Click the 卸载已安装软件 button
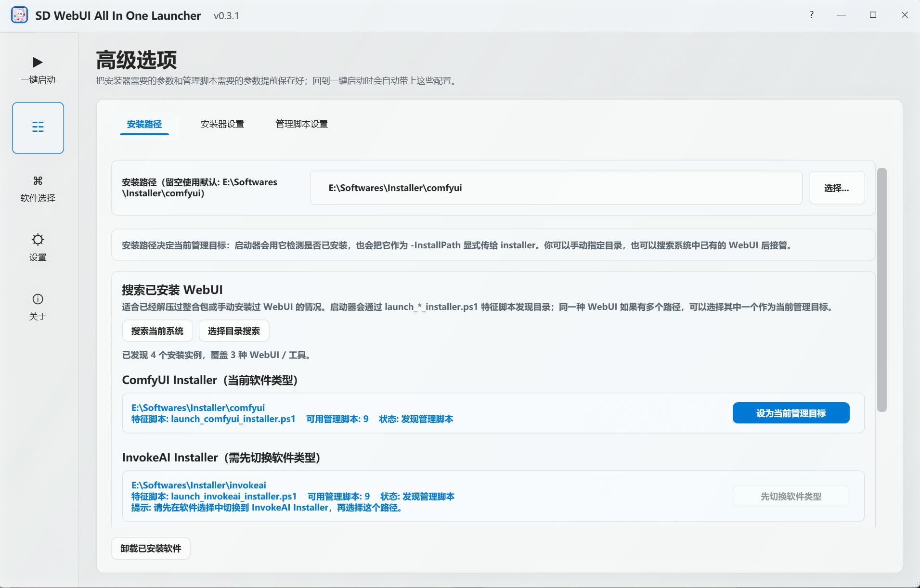 point(151,549)
